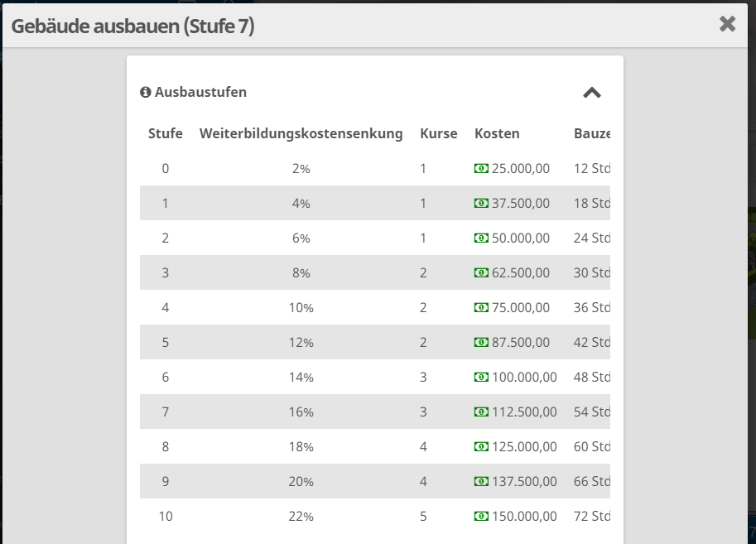Image resolution: width=756 pixels, height=544 pixels.
Task: Close the Gebäude ausbauen dialog
Action: tap(727, 24)
